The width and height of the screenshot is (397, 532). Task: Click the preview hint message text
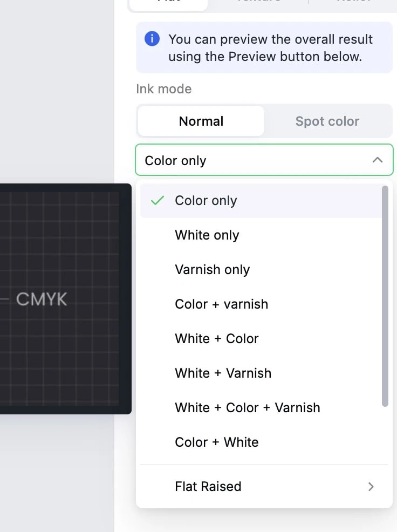pos(270,48)
